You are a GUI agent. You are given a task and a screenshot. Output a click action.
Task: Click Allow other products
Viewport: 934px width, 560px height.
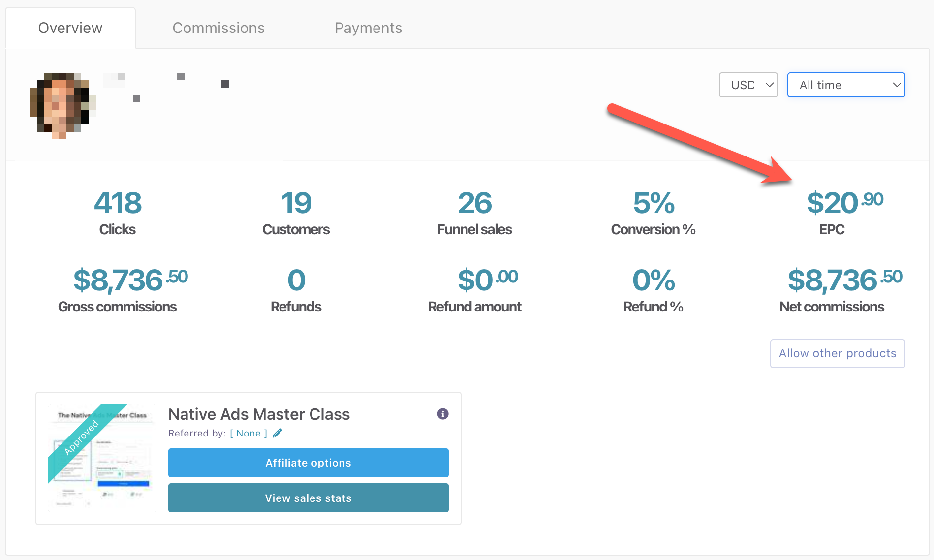click(837, 353)
